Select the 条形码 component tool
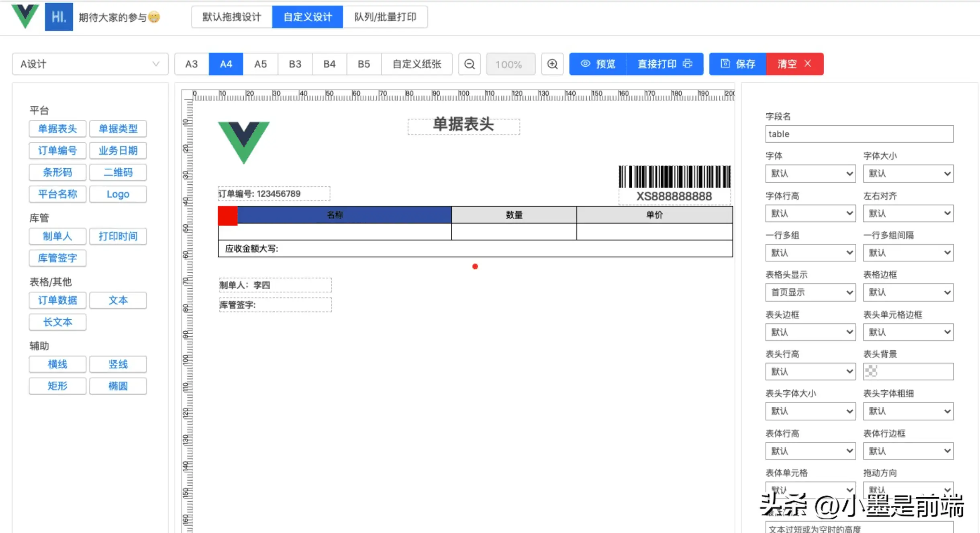980x533 pixels. click(x=57, y=172)
